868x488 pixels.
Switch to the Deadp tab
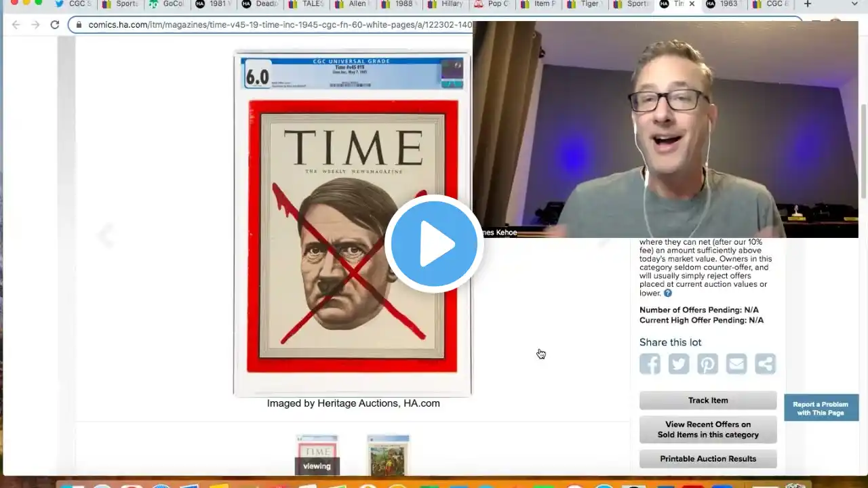pos(260,4)
